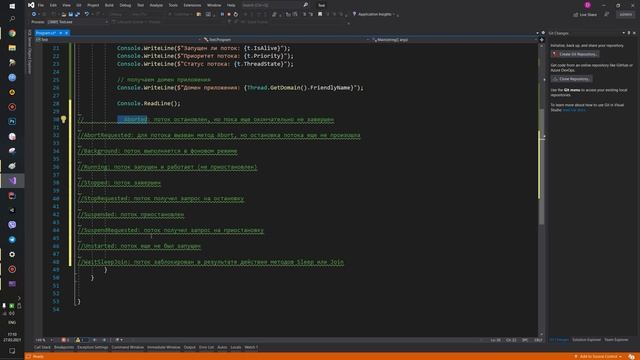The height and width of the screenshot is (360, 640).
Task: Click the send feedback icon
Action: pos(607,14)
